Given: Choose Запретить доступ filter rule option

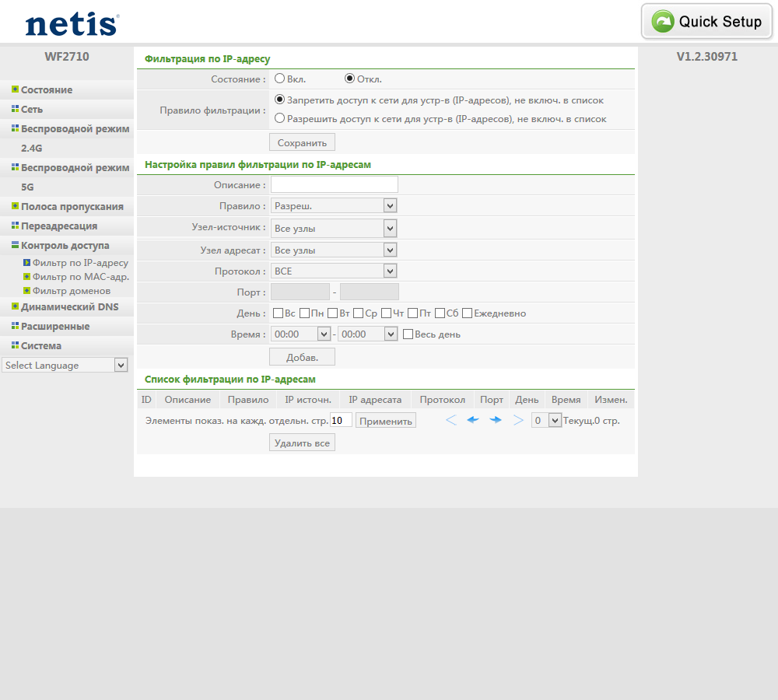Looking at the screenshot, I should click(280, 100).
